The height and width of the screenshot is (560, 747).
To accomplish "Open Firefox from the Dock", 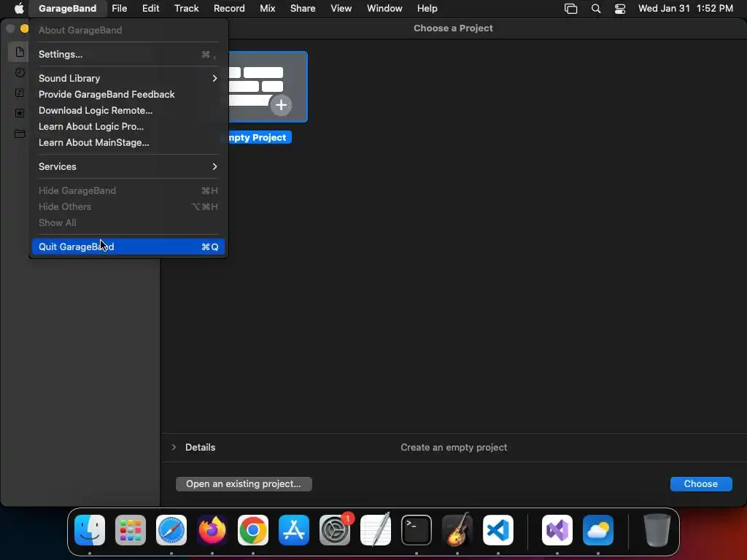I will (212, 530).
